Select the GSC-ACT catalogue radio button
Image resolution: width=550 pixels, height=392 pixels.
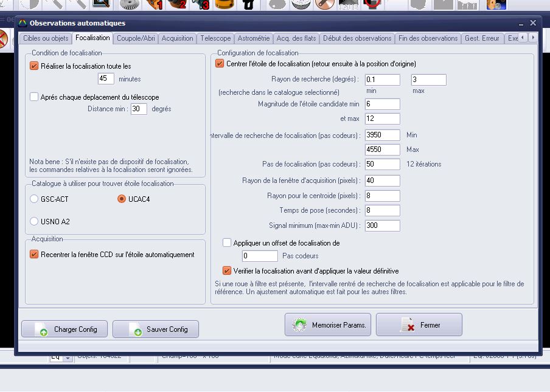pos(34,199)
